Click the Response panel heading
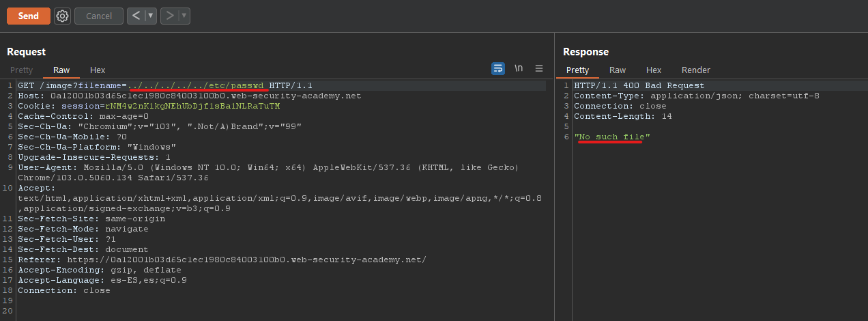Screen dimensions: 868x321 pyautogui.click(x=585, y=52)
